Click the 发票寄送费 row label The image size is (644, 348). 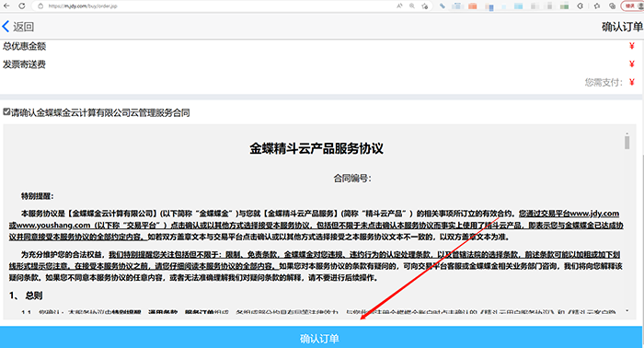click(24, 64)
